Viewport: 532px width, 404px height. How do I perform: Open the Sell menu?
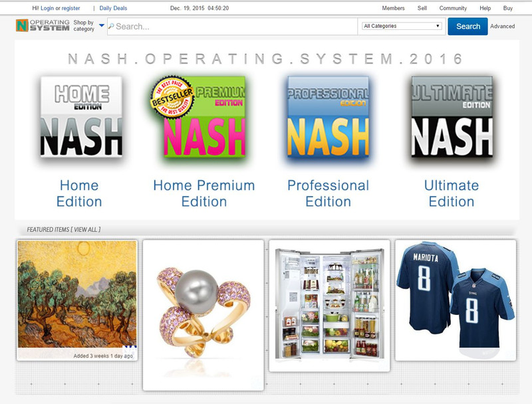(x=422, y=8)
